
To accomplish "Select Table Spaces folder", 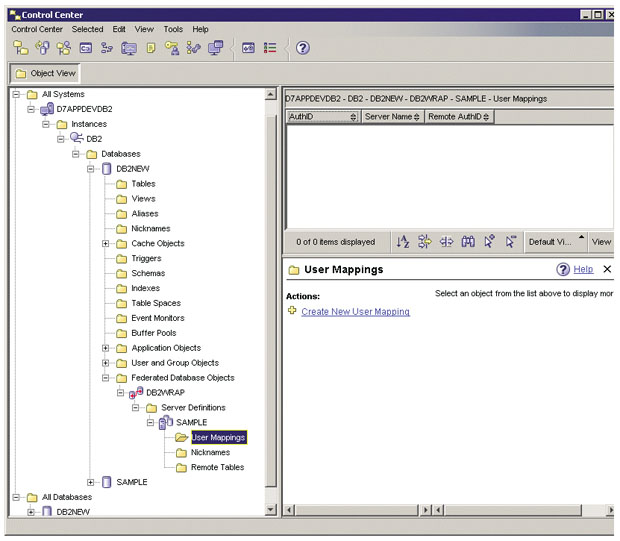I will 156,303.
